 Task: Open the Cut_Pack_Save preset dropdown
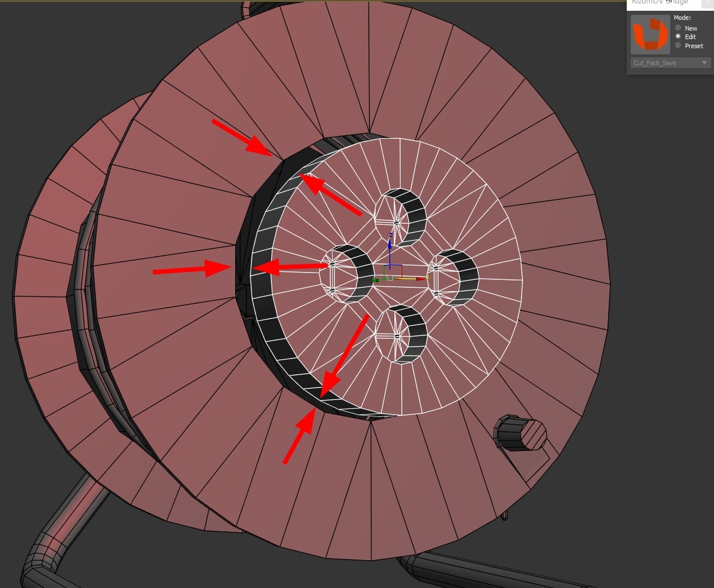[670, 63]
